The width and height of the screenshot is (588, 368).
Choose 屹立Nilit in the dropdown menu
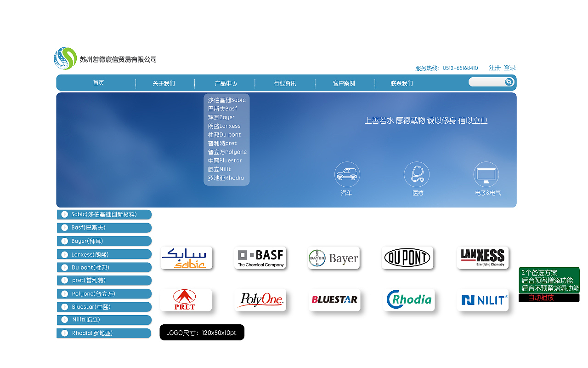[x=219, y=169]
